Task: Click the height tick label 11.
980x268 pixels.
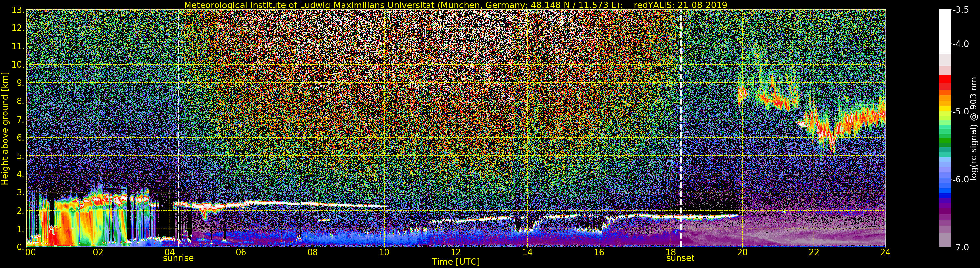Action: coord(18,47)
